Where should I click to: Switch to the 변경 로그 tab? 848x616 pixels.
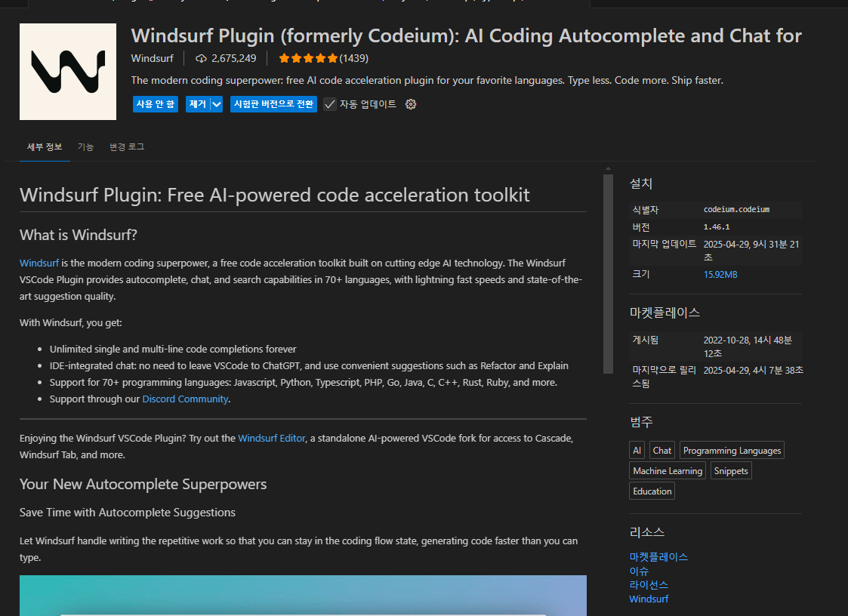click(127, 147)
